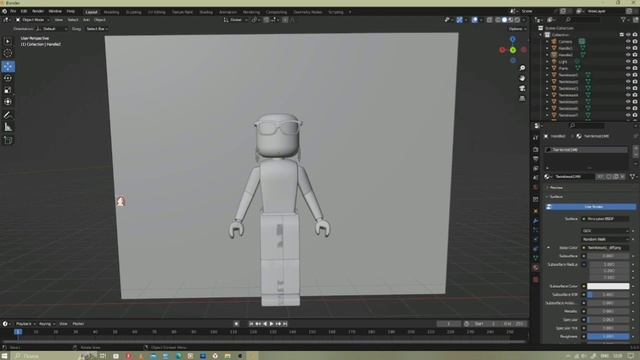
Task: Click the viewport zoom magnifier icon
Action: tap(522, 68)
